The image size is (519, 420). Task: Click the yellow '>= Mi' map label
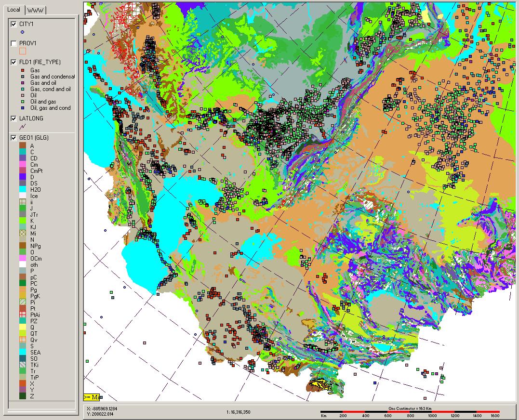click(x=91, y=397)
